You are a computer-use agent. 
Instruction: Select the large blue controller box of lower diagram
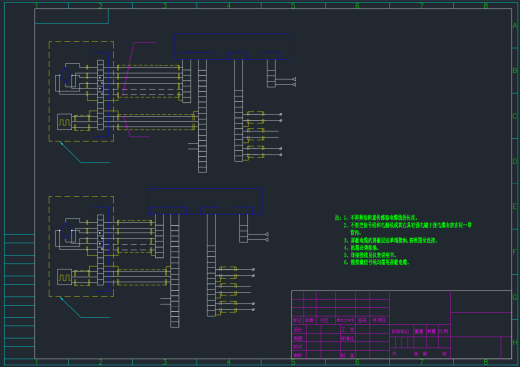pyautogui.click(x=205, y=201)
